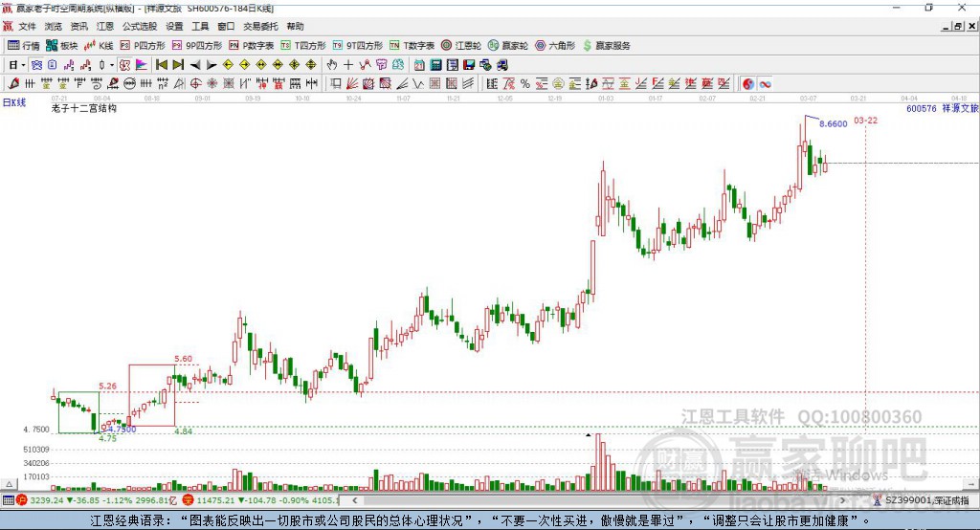This screenshot has height=530, width=980.
Task: Click the 5.26 price level label
Action: [107, 386]
